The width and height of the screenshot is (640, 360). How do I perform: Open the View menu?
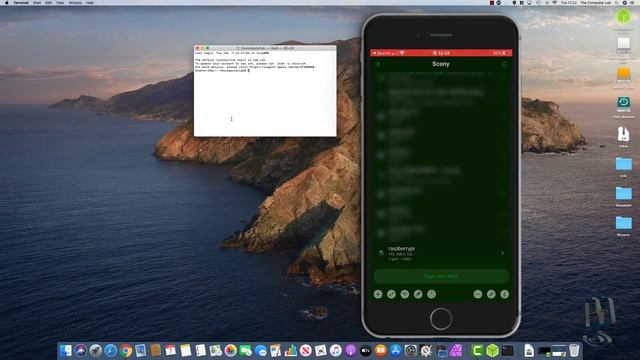coord(60,2)
